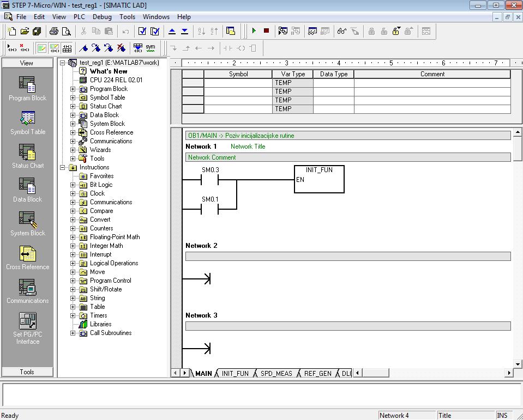Select CPU 224 REL 02.01 in tree

pyautogui.click(x=116, y=80)
